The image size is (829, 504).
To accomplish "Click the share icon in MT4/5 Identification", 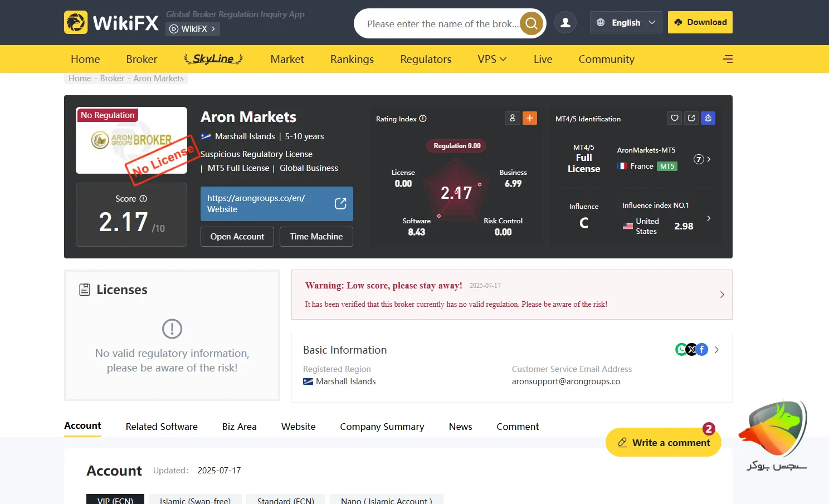I will 691,118.
